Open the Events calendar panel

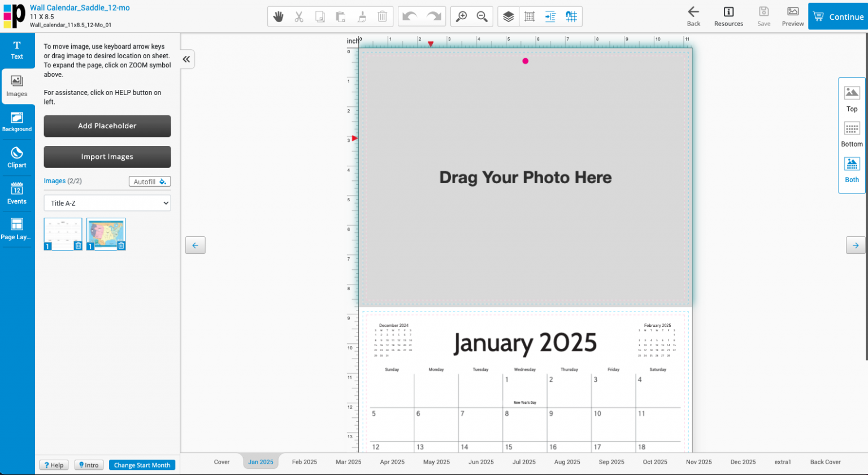pyautogui.click(x=17, y=193)
